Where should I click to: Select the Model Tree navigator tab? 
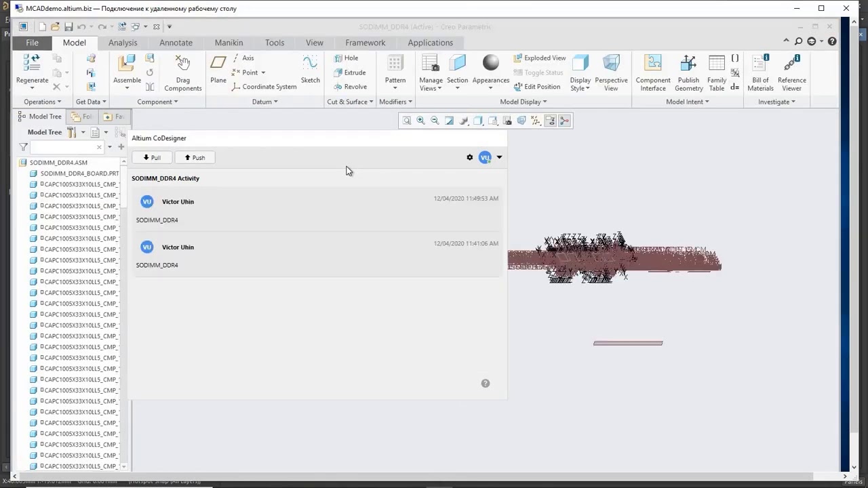(39, 117)
